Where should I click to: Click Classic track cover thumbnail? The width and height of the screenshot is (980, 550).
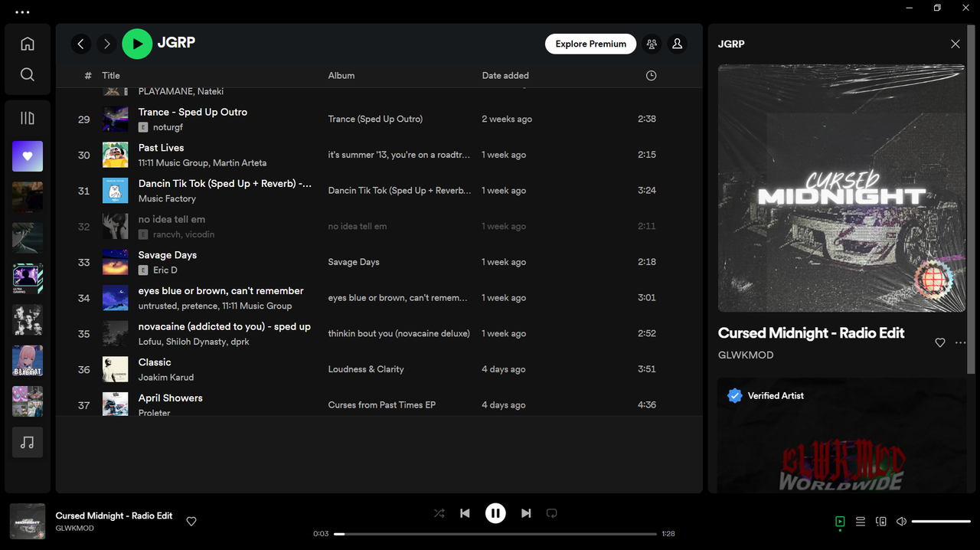pyautogui.click(x=116, y=369)
